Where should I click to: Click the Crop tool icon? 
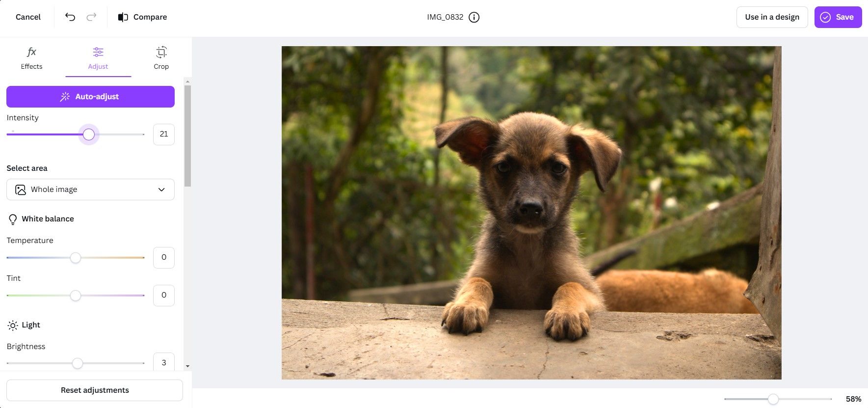click(x=161, y=52)
